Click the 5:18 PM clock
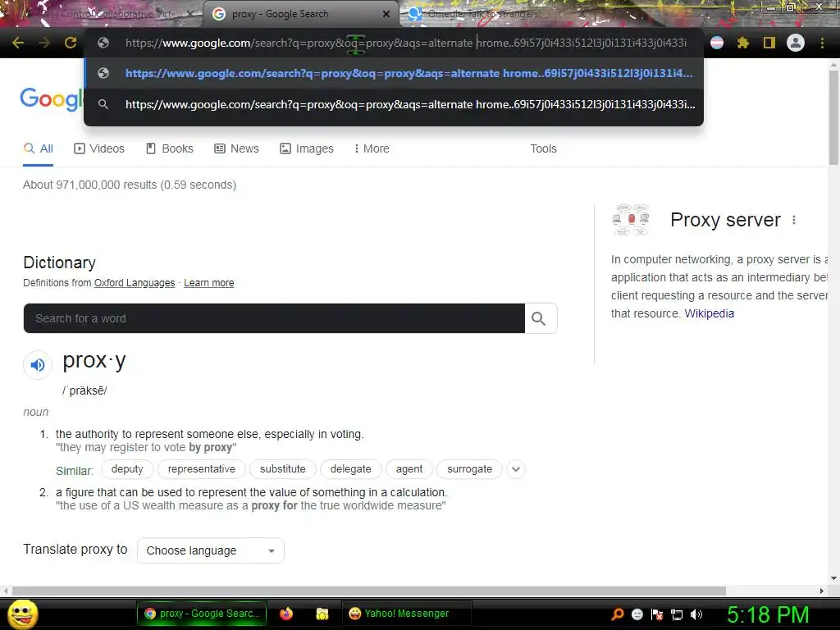Viewport: 840px width, 630px height. (768, 614)
